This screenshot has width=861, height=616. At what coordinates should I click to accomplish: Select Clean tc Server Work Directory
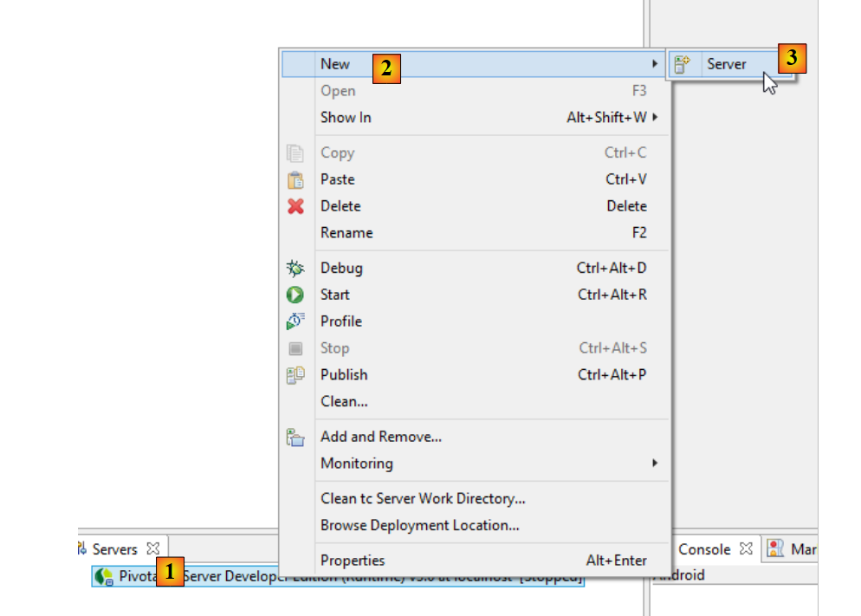point(423,499)
